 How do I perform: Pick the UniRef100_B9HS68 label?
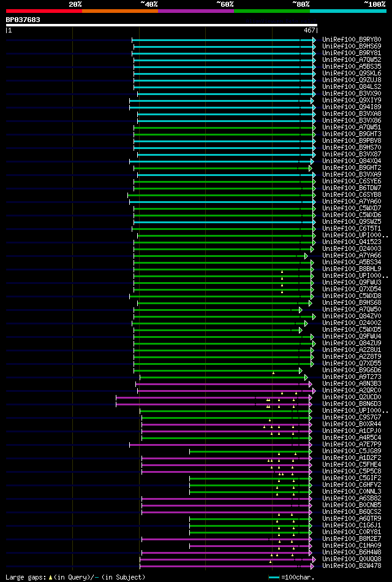pos(352,302)
